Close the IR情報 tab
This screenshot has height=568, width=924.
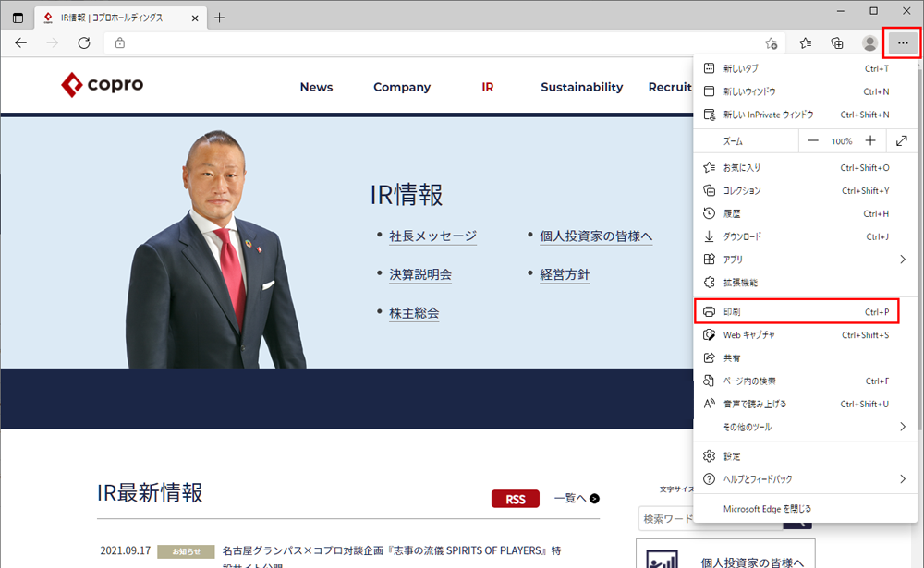[x=194, y=18]
